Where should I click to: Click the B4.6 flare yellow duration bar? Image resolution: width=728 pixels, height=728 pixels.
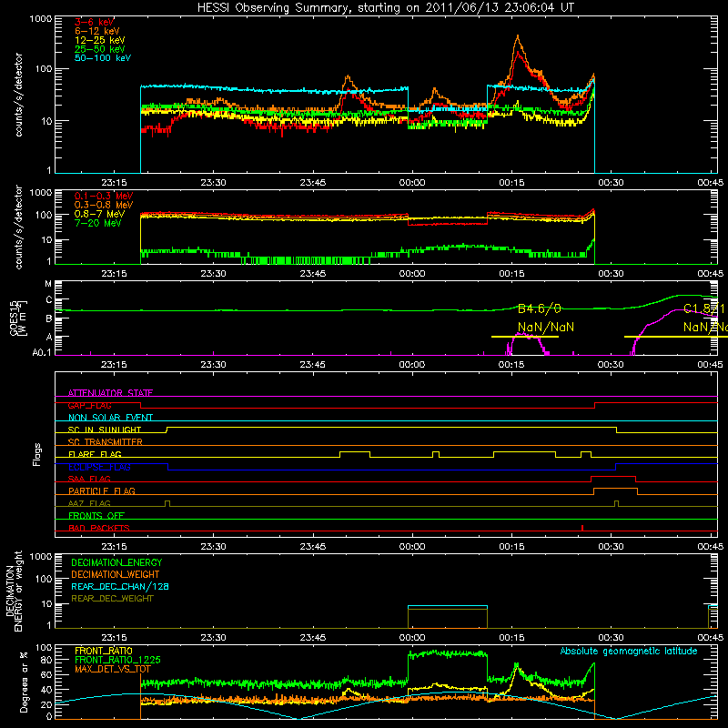tap(525, 337)
